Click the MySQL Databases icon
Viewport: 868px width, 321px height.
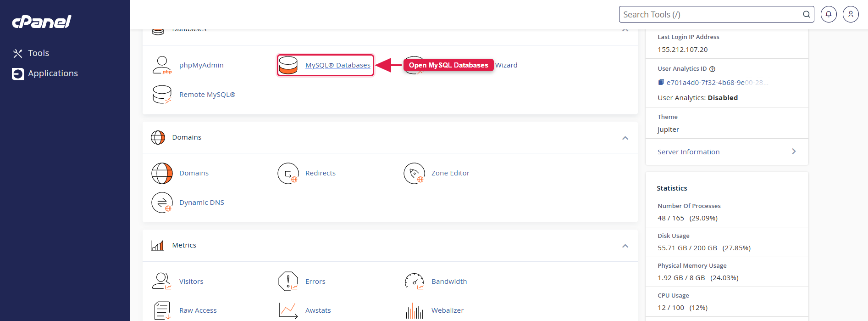click(x=288, y=65)
